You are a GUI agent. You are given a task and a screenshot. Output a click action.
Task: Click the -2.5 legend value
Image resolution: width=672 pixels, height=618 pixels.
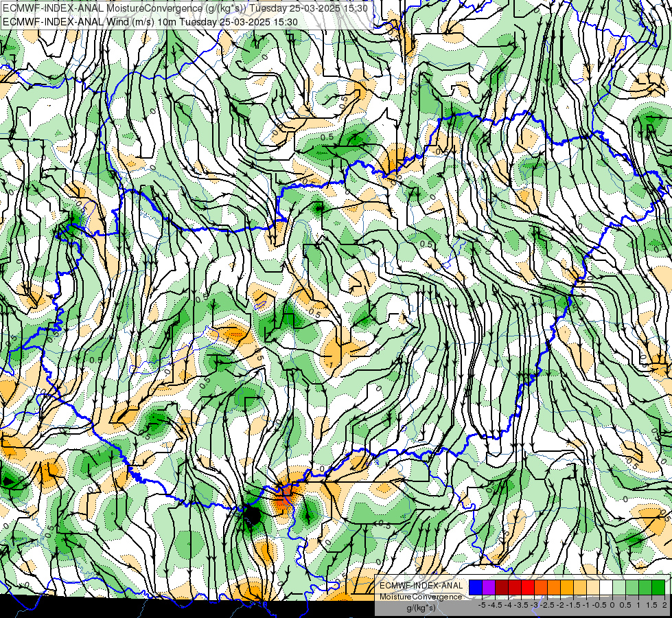tap(547, 605)
